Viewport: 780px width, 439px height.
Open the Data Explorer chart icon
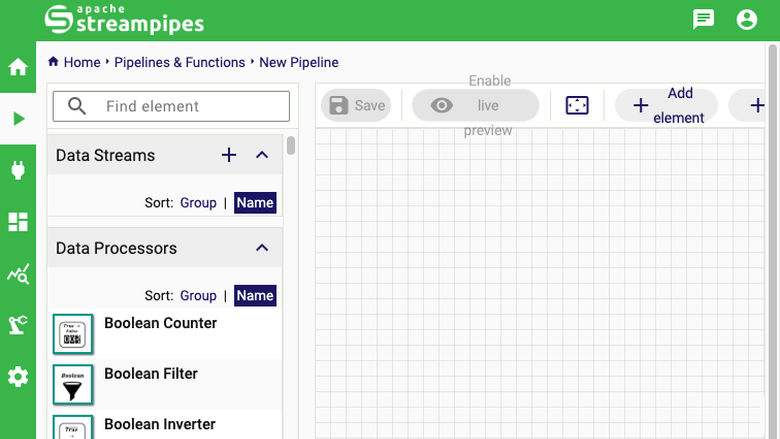(18, 273)
